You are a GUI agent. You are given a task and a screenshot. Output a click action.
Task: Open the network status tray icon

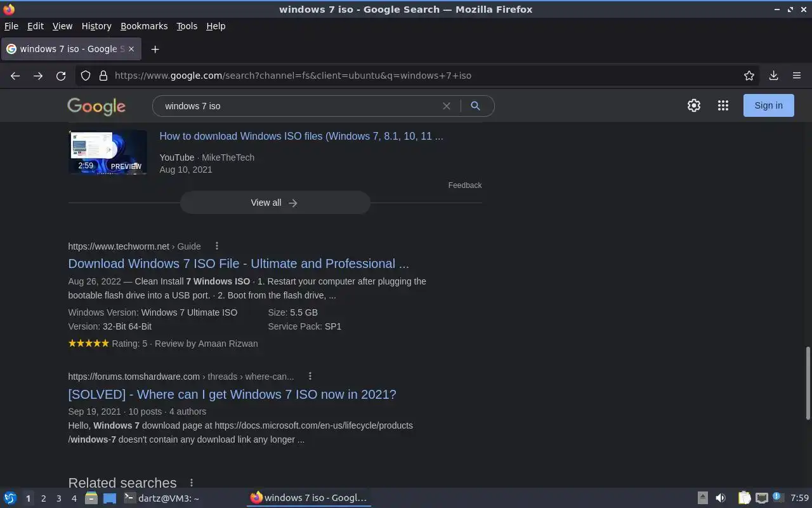pyautogui.click(x=762, y=498)
